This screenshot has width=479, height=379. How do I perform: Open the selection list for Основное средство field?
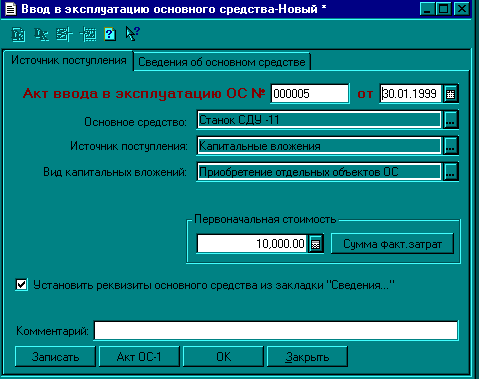(450, 120)
